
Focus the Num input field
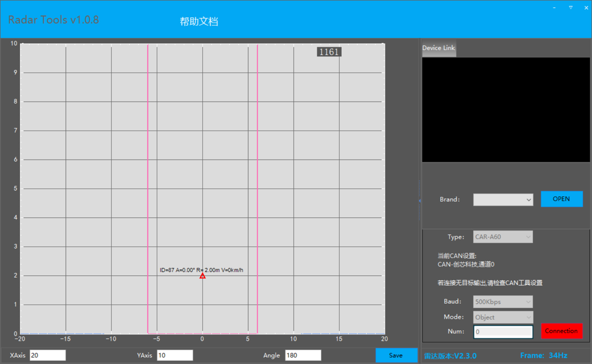pos(503,332)
